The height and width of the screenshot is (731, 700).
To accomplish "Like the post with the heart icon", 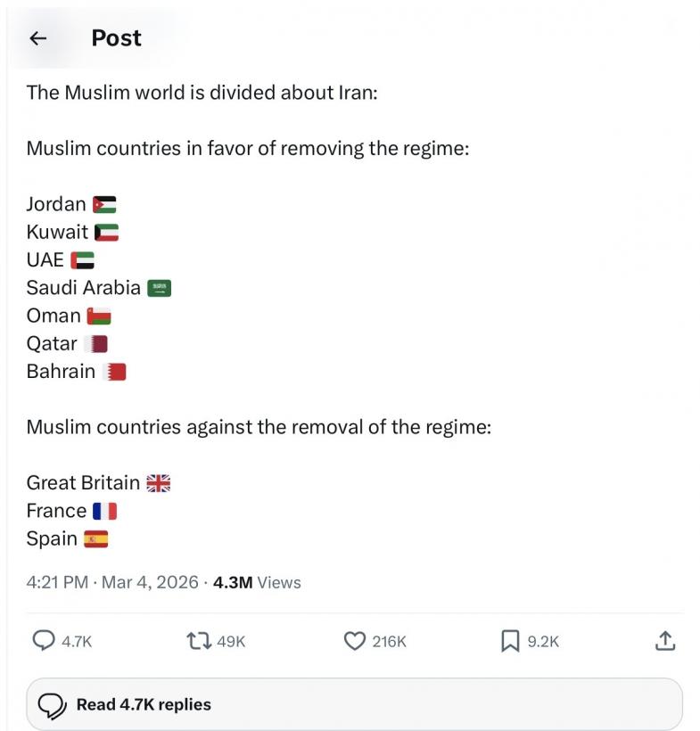I will pyautogui.click(x=355, y=640).
